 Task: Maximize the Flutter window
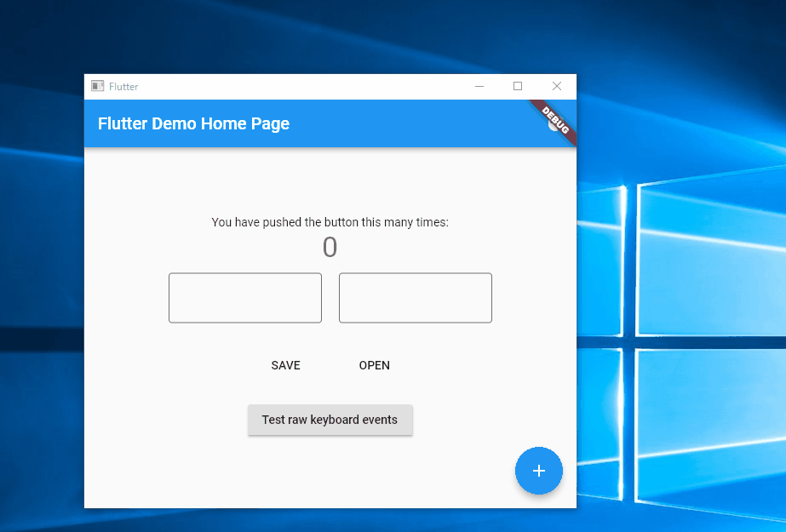(518, 86)
